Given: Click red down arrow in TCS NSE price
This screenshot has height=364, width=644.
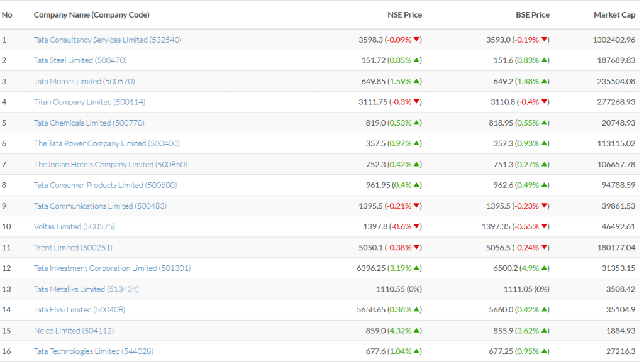Looking at the screenshot, I should (x=416, y=40).
